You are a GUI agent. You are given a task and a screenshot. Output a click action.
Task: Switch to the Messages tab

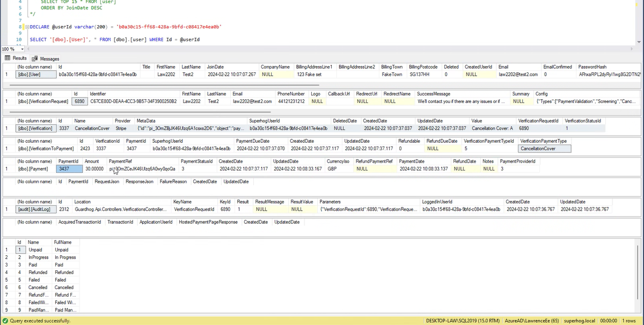(x=49, y=58)
